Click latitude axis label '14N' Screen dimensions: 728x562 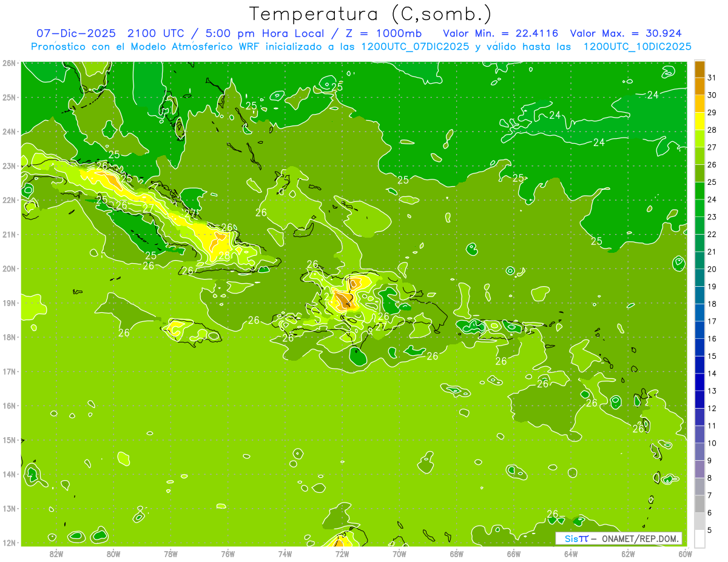coord(9,474)
